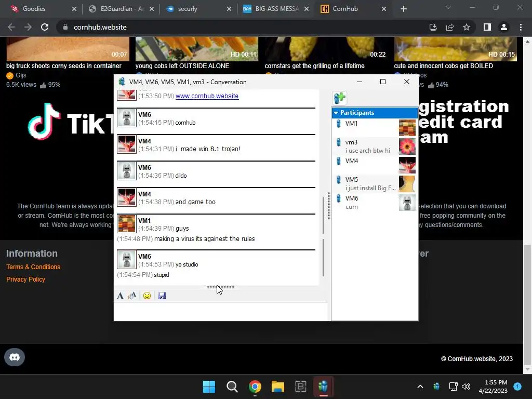The height and width of the screenshot is (399, 532).
Task: Open the Chrome three-dot menu
Action: [521, 27]
